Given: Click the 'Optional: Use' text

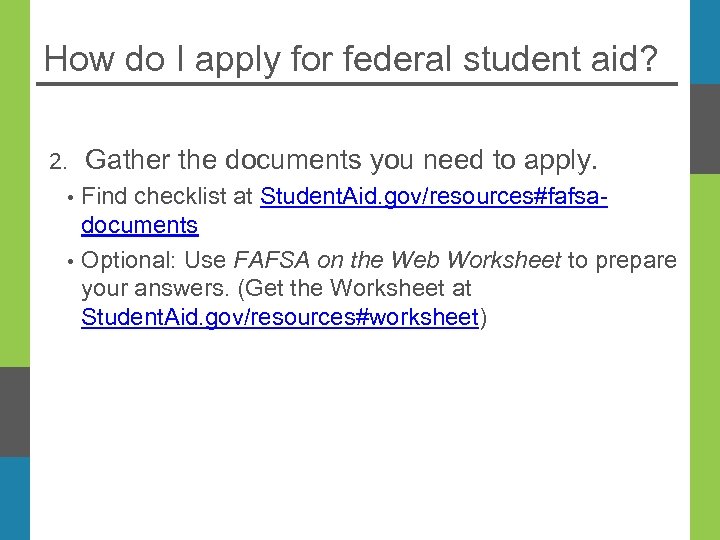Looking at the screenshot, I should coord(154,261).
